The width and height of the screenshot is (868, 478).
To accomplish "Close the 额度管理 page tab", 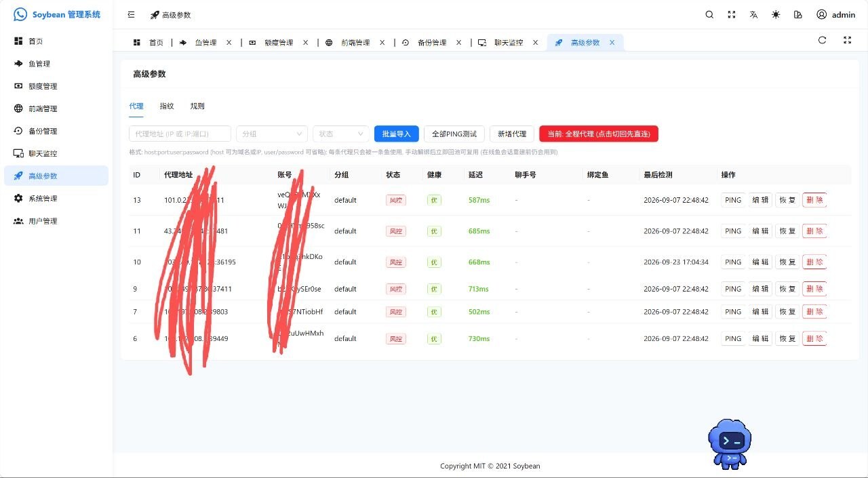I will tap(305, 43).
